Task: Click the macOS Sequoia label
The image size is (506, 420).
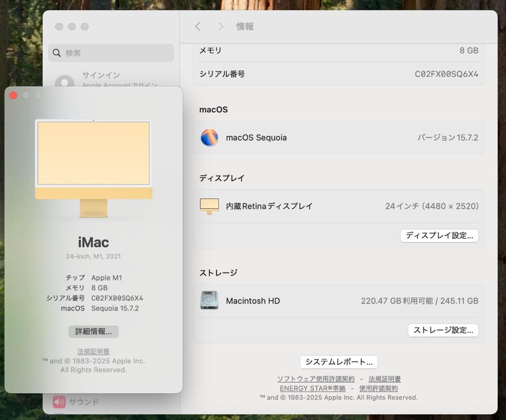Action: pyautogui.click(x=256, y=138)
